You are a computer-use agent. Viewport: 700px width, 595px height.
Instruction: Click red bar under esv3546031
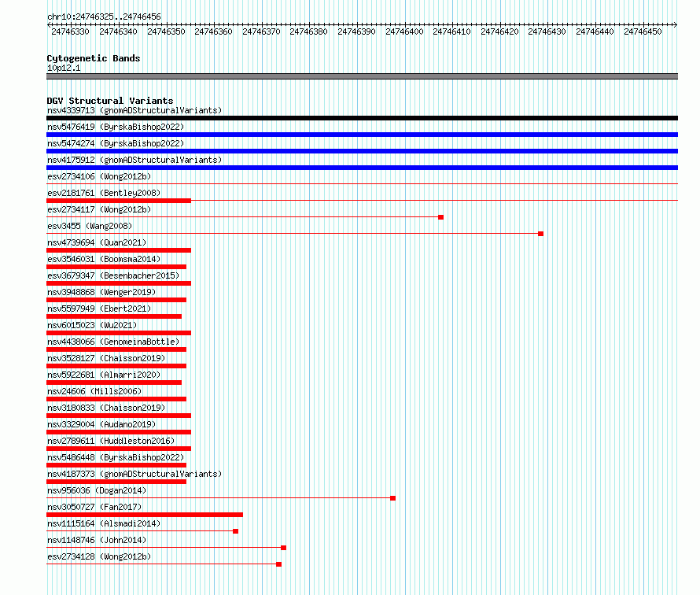[116, 267]
